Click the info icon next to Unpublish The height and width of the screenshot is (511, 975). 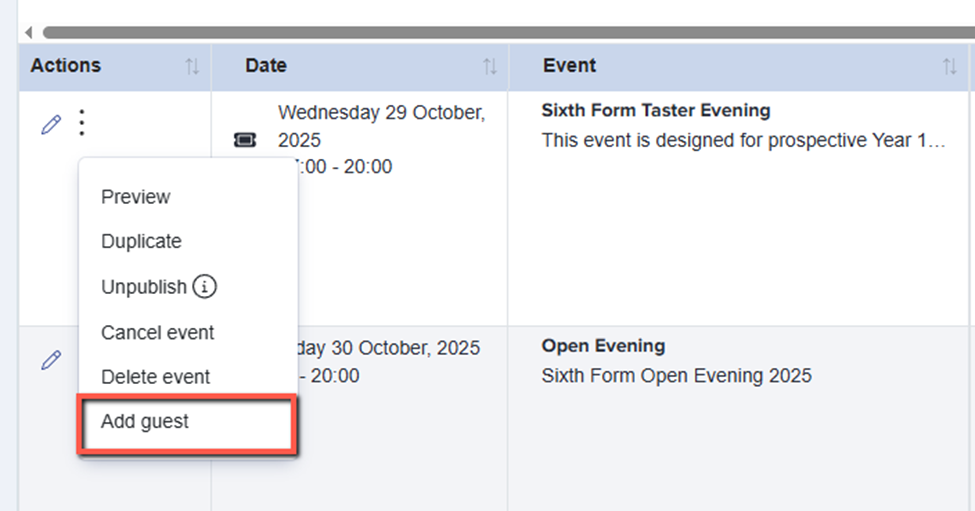tap(205, 287)
